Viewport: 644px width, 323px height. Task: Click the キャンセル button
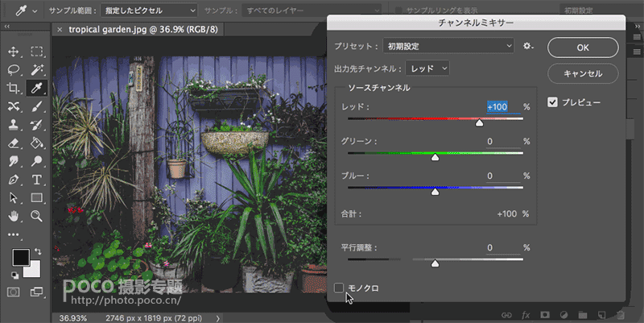coord(583,73)
